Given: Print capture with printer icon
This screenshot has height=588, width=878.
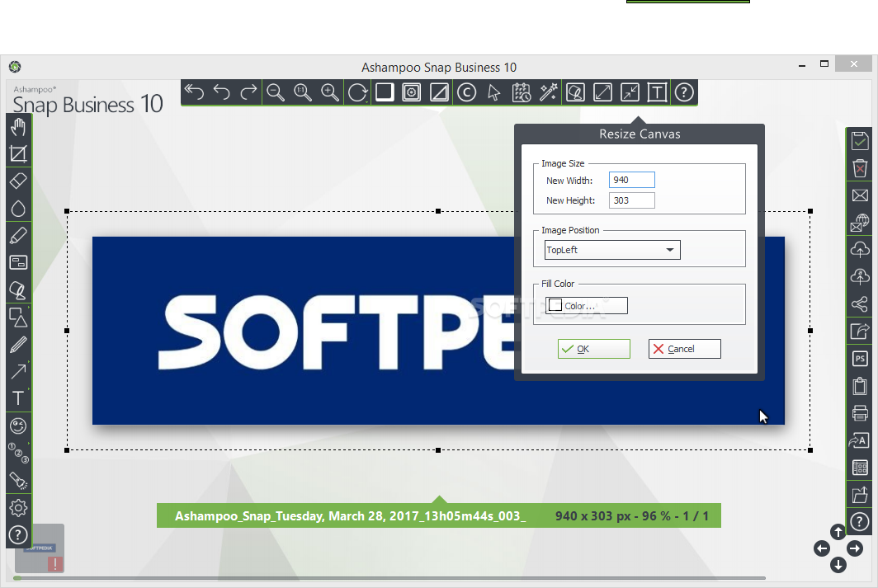Looking at the screenshot, I should tap(860, 413).
